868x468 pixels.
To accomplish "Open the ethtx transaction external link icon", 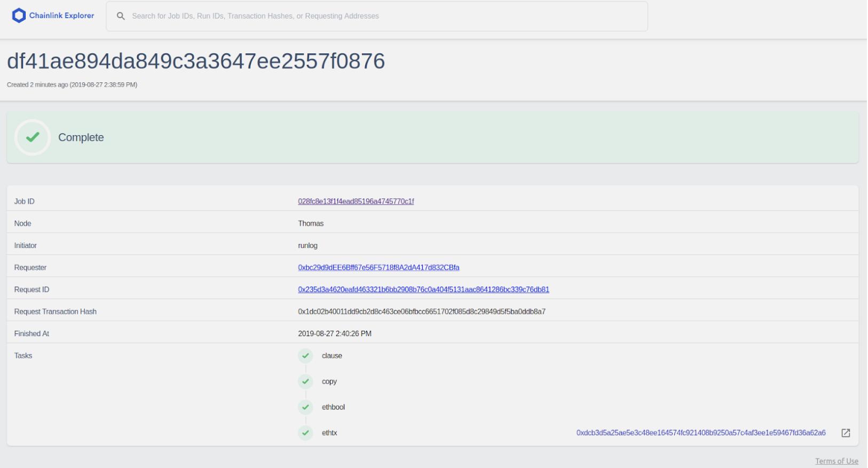I will click(x=846, y=433).
